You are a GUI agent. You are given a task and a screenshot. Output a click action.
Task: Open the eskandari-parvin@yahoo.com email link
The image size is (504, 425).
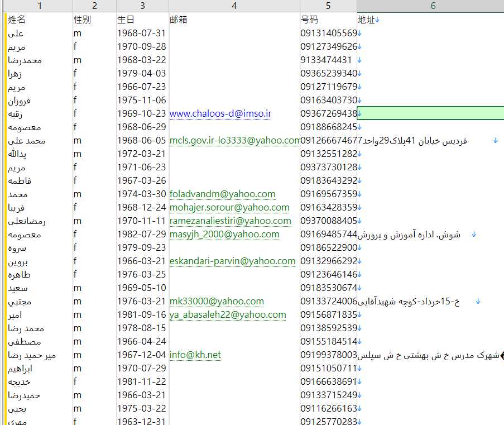[x=232, y=261]
